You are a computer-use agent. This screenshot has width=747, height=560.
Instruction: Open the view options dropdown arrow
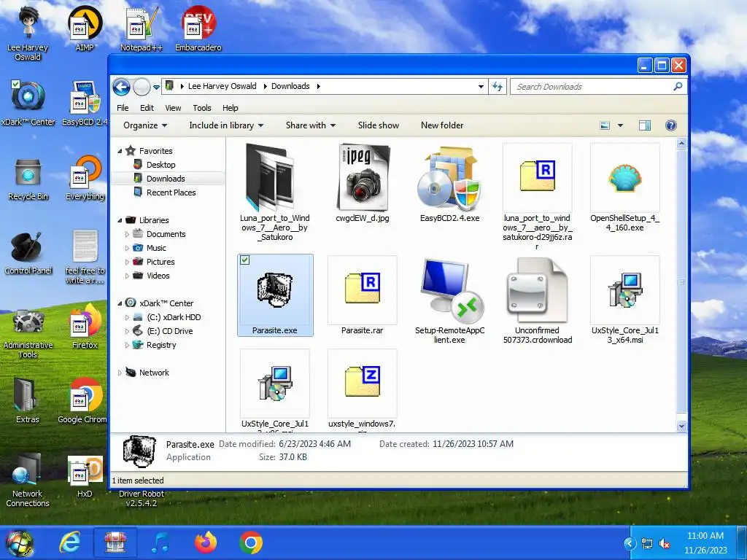[x=620, y=125]
